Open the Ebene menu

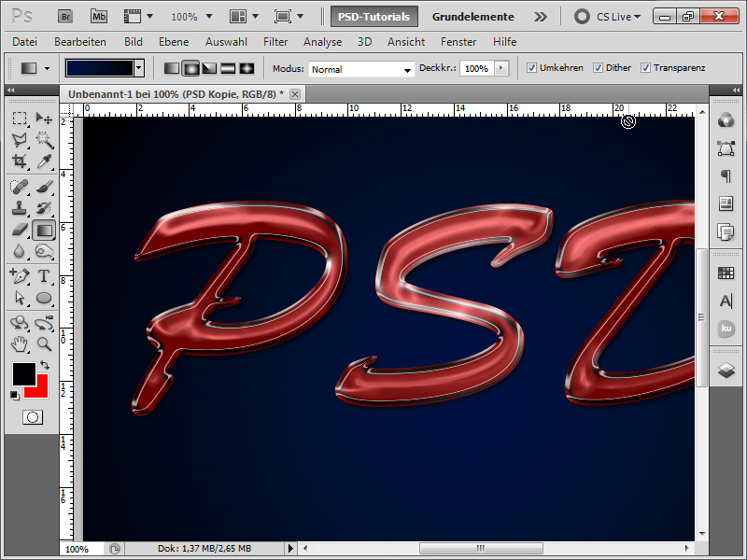(x=174, y=42)
